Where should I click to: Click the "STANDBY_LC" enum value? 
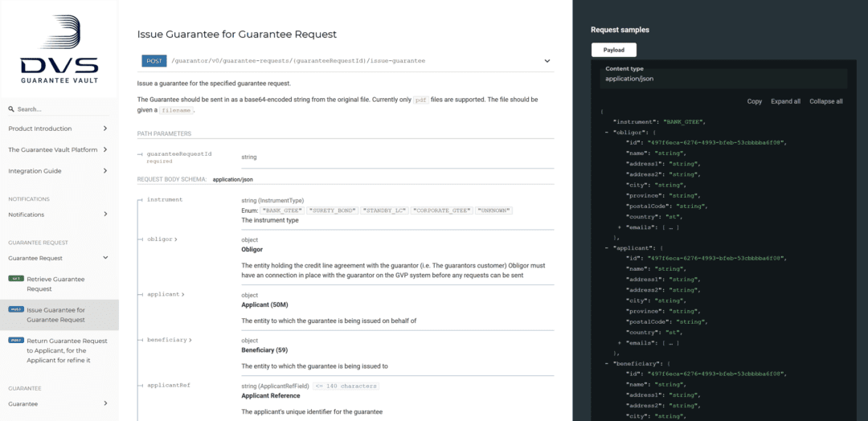(384, 210)
